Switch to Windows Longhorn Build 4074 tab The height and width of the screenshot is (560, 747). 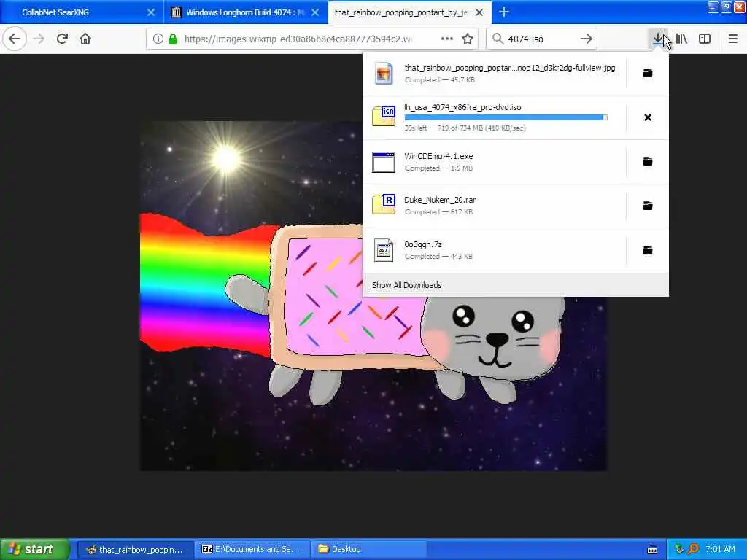point(245,12)
